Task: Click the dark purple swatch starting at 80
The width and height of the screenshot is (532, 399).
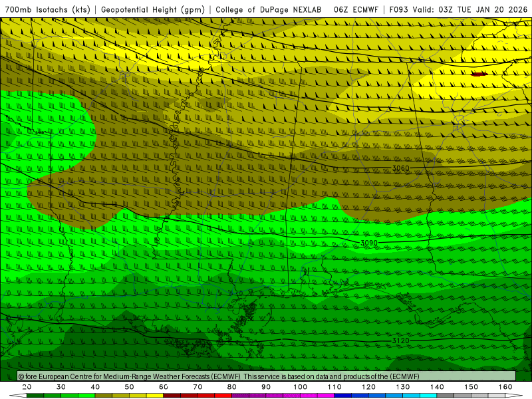Action: pos(240,395)
